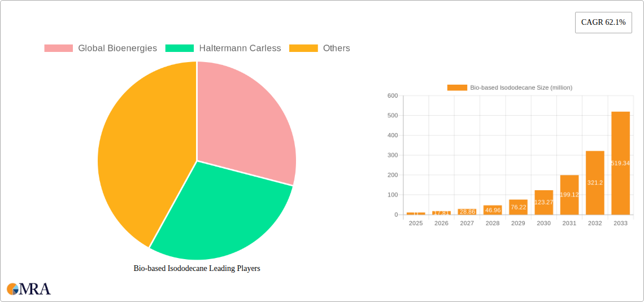Click the 2032 bar labeled 321.2
This screenshot has width=644, height=302.
pyautogui.click(x=595, y=182)
